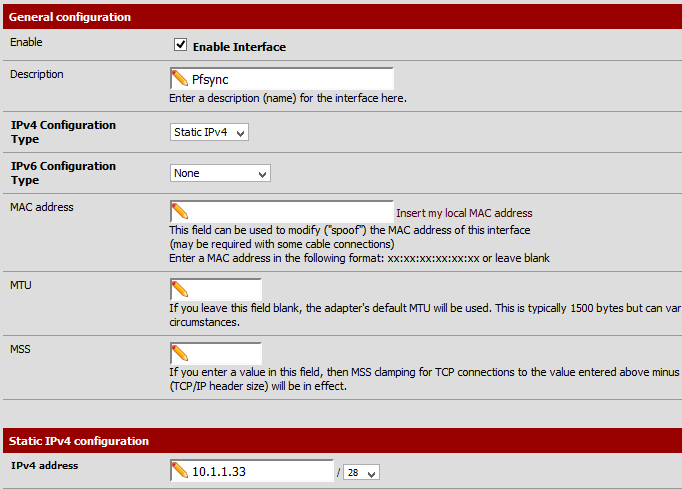
Task: Click pencil icon in MAC address field
Action: coord(180,212)
